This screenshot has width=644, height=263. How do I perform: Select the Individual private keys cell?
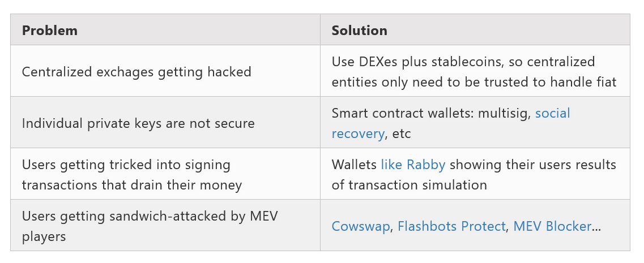click(x=165, y=122)
